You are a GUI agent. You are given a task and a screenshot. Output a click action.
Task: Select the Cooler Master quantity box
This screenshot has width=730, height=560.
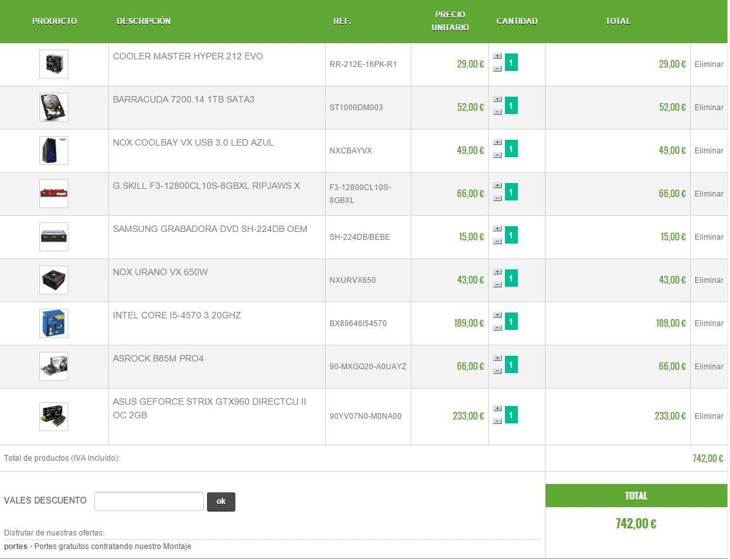tap(511, 63)
